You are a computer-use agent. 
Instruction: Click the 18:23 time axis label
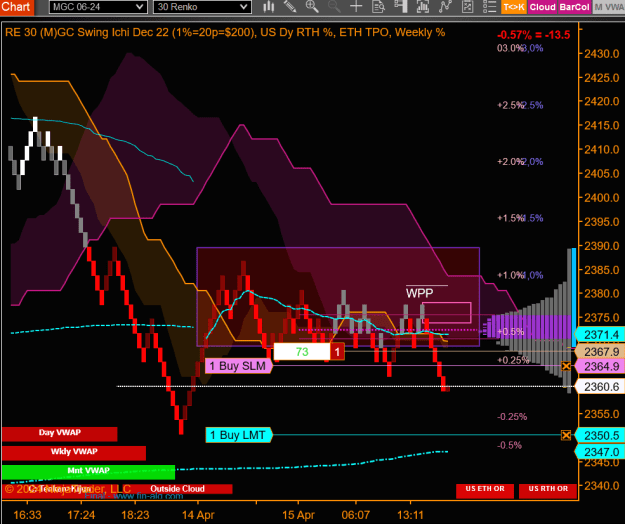click(135, 515)
